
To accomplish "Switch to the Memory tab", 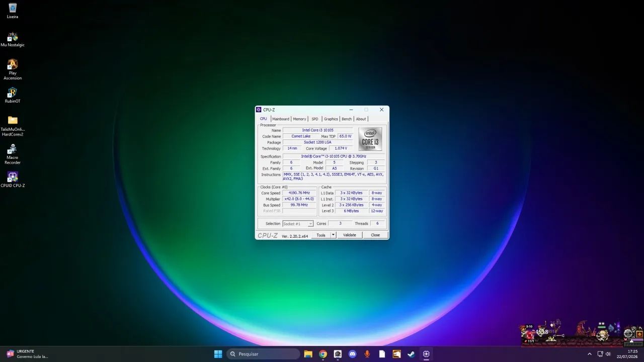I will (299, 119).
